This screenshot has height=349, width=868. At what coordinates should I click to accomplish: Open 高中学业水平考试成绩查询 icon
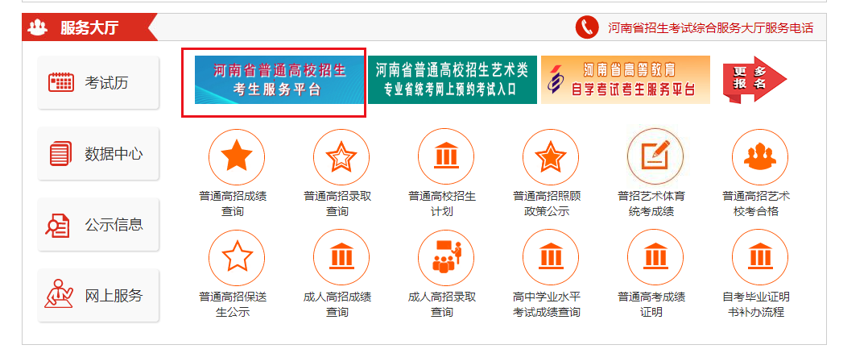(x=550, y=258)
